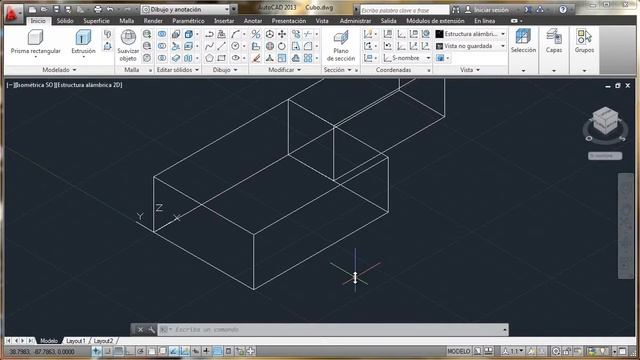Click the Iniciar sesión sign-in button

[487, 9]
